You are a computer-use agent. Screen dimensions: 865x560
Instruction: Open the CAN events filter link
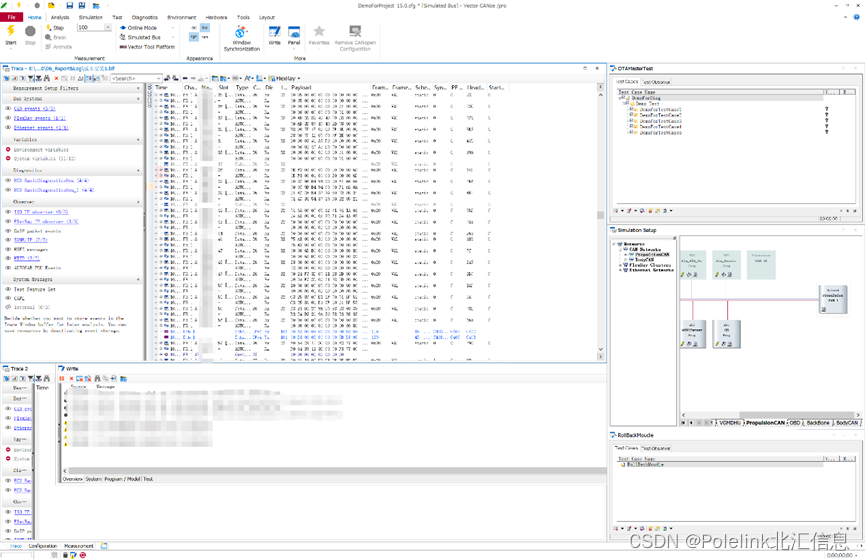coord(34,109)
